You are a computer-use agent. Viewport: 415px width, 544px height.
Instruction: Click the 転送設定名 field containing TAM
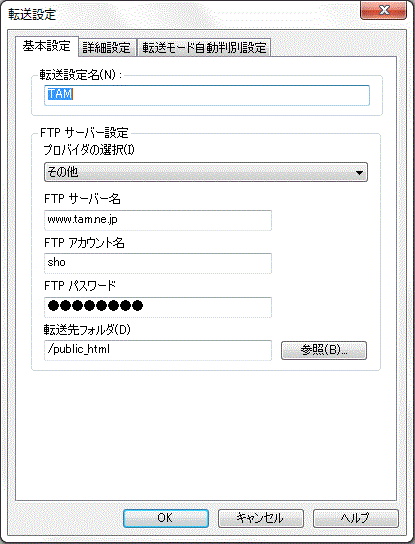pos(207,95)
